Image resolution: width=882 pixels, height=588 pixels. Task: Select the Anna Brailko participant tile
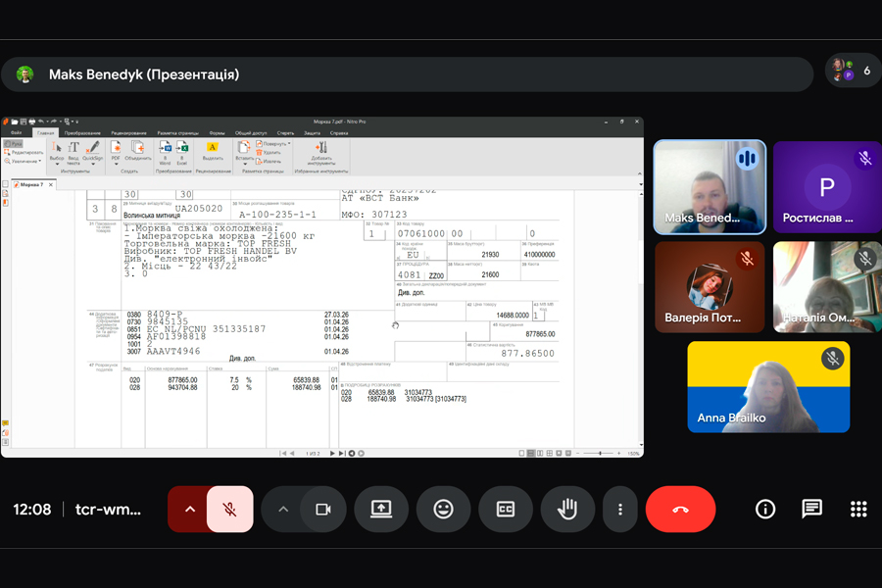(x=768, y=387)
